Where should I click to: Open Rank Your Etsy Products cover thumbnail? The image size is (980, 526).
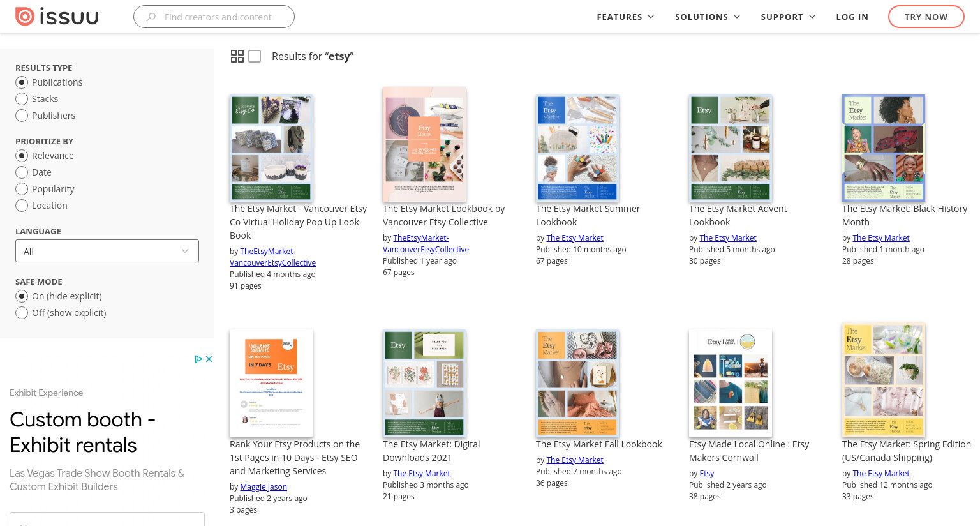271,383
